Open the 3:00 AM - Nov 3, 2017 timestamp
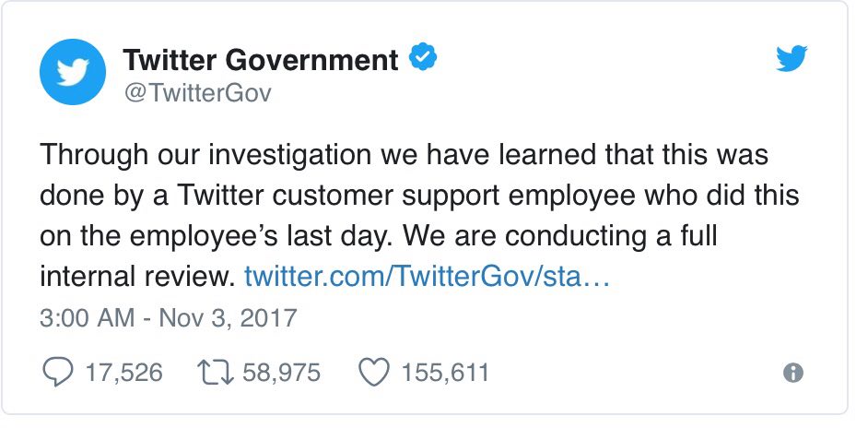The height and width of the screenshot is (440, 868). (x=169, y=318)
